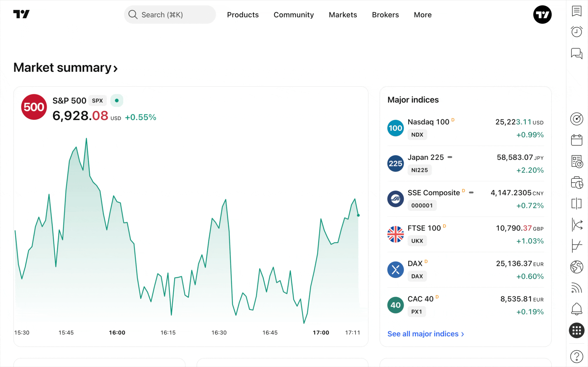Open the help center question-mark icon
Viewport: 588px width, 367px height.
pos(576,356)
